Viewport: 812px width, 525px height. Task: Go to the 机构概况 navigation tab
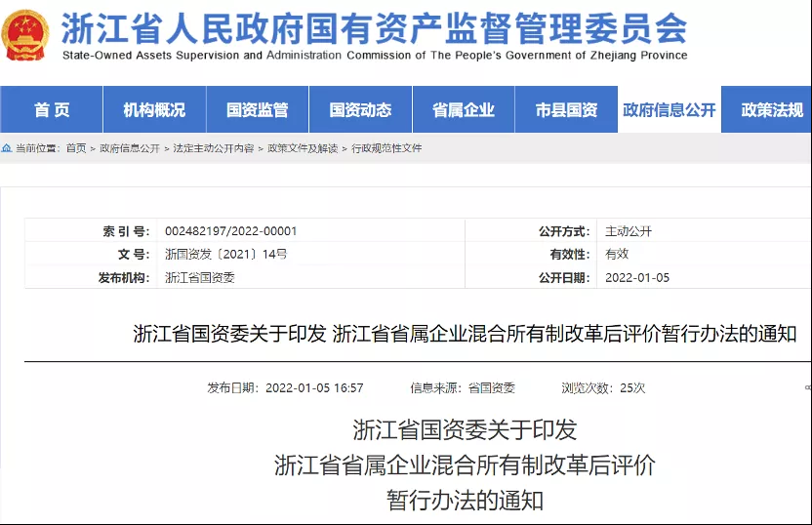tap(154, 110)
